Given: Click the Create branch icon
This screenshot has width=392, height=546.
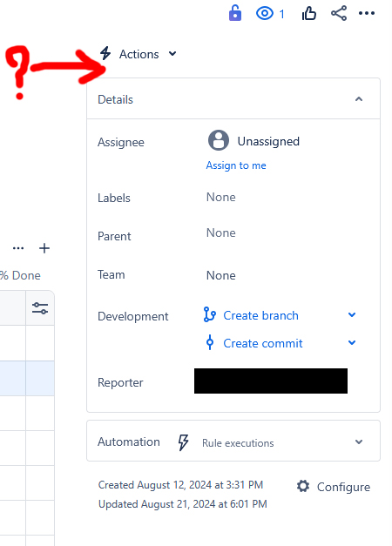Looking at the screenshot, I should coord(209,314).
